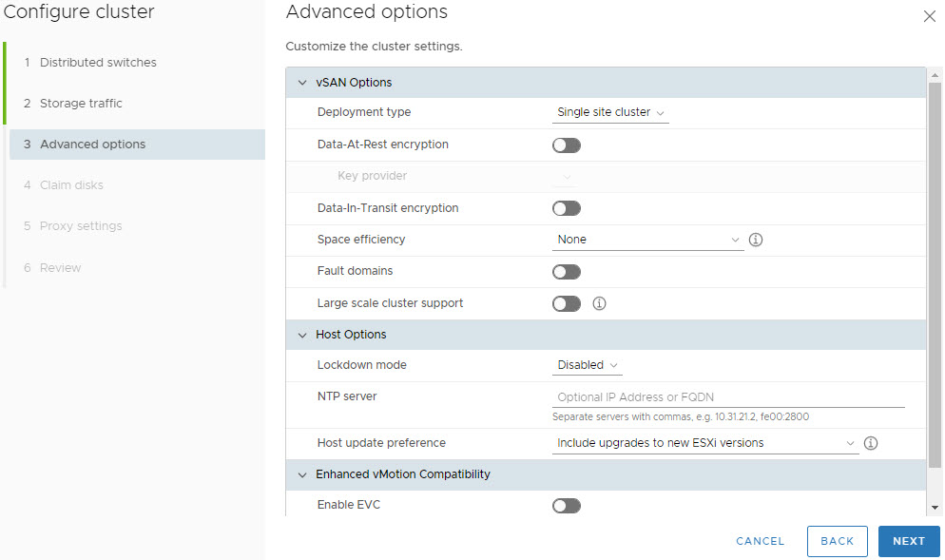
Task: Open the Space efficiency dropdown
Action: (646, 240)
